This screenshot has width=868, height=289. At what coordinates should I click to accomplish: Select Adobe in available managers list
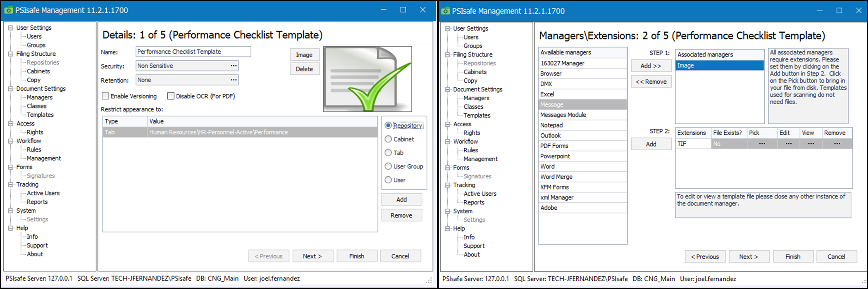pos(582,208)
